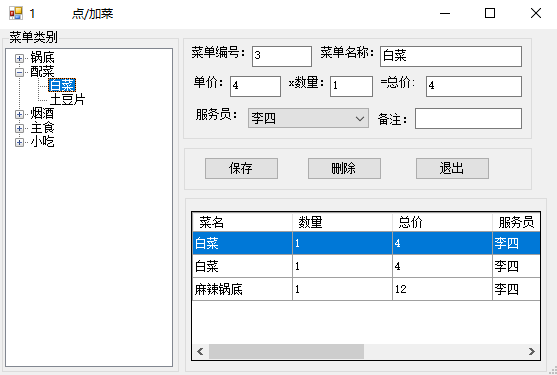
Task: Expand the 锅底 tree node
Action: (20, 58)
